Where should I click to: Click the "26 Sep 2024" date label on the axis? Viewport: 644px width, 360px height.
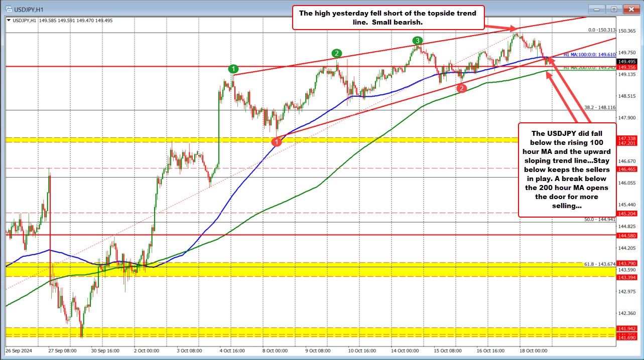[x=19, y=351]
